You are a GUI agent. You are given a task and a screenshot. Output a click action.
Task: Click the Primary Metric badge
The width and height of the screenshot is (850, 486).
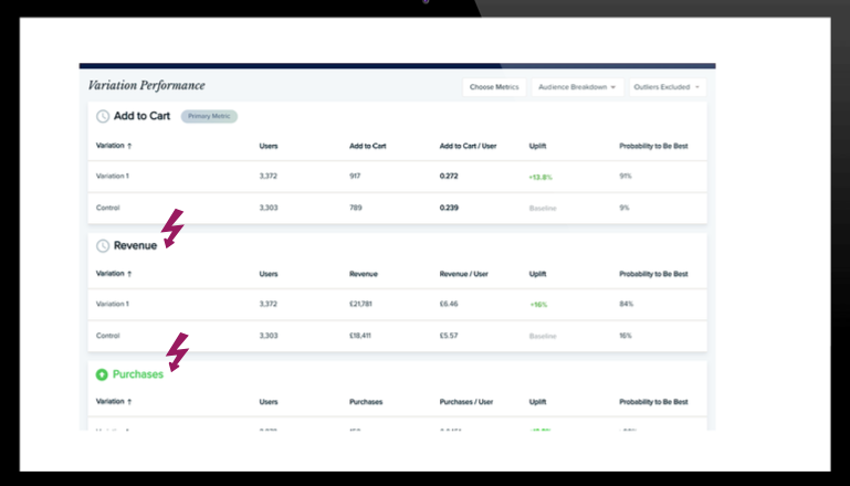pyautogui.click(x=209, y=116)
